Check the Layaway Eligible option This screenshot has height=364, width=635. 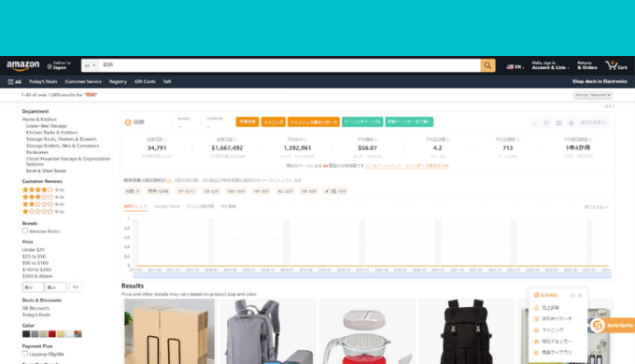[24, 354]
